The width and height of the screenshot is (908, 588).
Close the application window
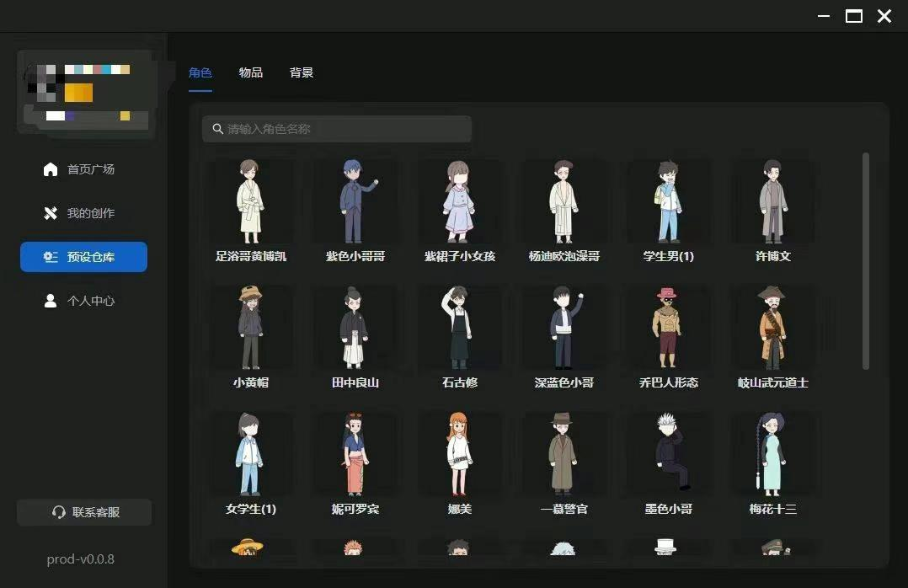884,16
